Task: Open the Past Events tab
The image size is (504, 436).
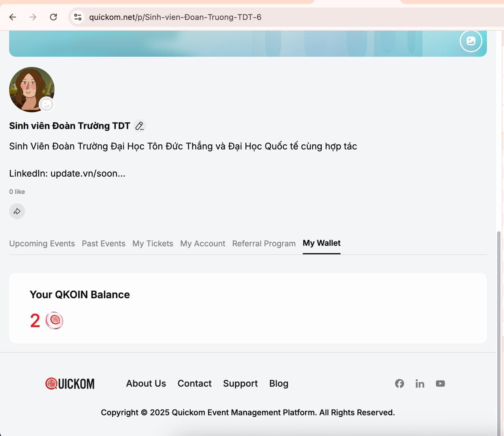Action: pos(104,244)
